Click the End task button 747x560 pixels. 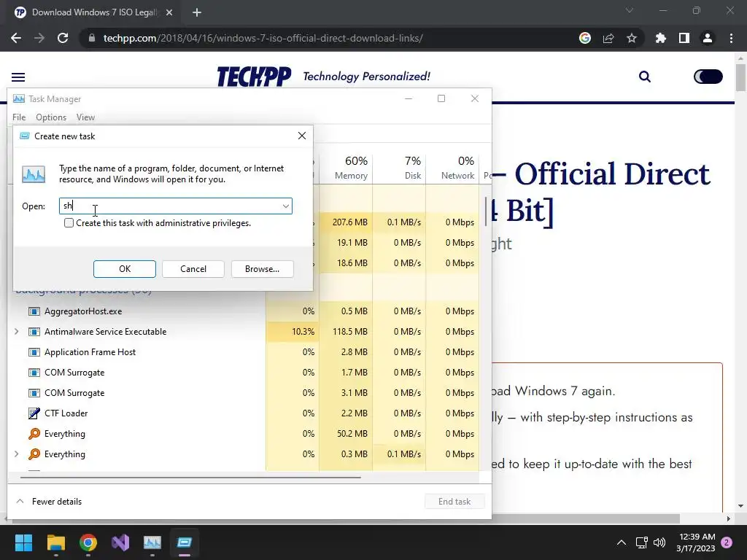pyautogui.click(x=454, y=502)
